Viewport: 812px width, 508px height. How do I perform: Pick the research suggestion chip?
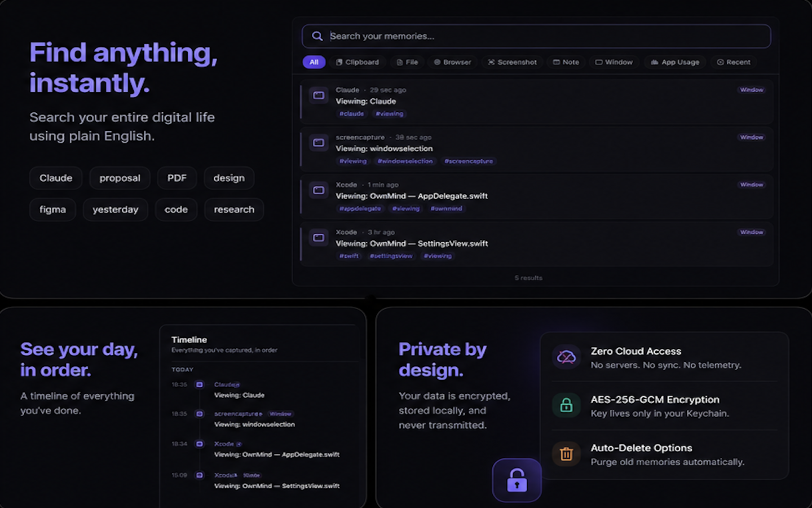click(x=234, y=209)
